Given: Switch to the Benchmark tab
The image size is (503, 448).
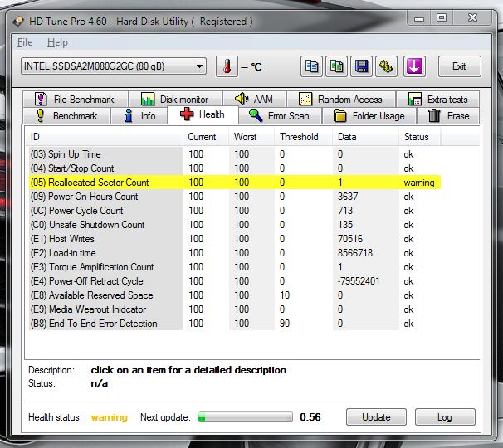Looking at the screenshot, I should pyautogui.click(x=66, y=116).
